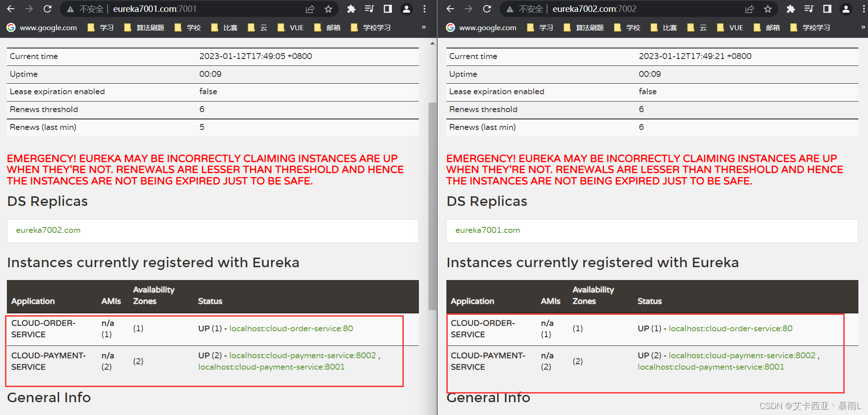Open 比赛 bookmark folder in eureka7002 window

(664, 27)
